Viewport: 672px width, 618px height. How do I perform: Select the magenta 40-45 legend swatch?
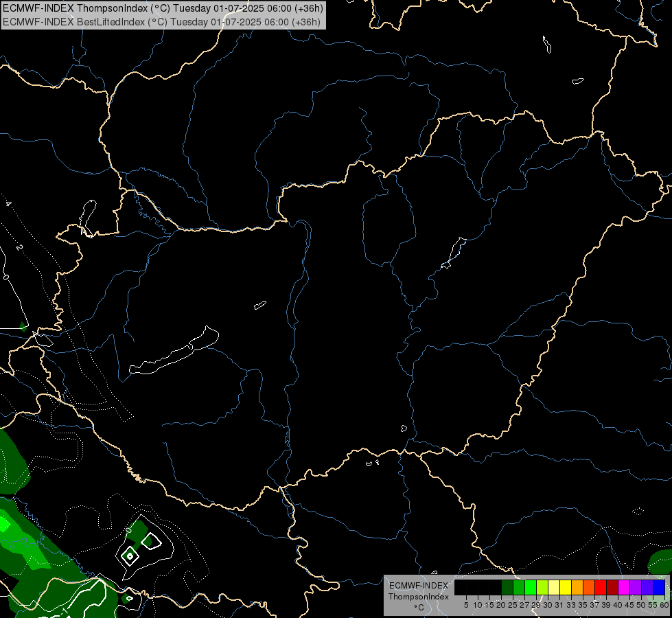pyautogui.click(x=624, y=587)
